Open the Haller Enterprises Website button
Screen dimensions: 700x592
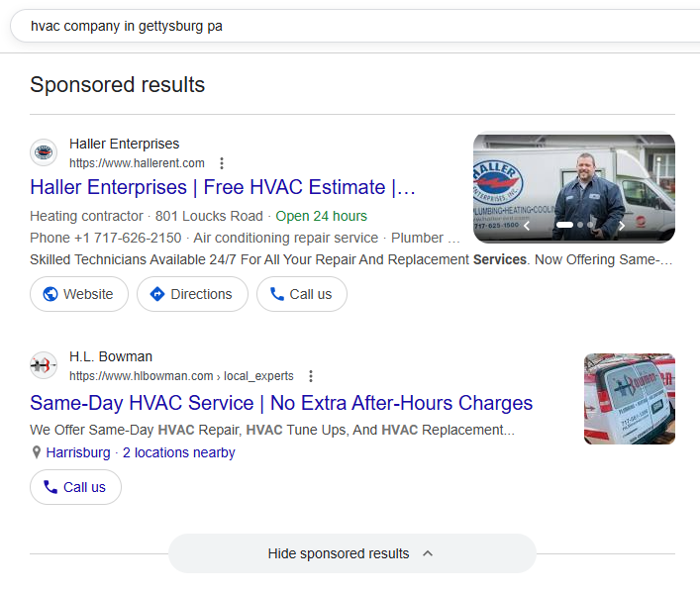tap(79, 294)
